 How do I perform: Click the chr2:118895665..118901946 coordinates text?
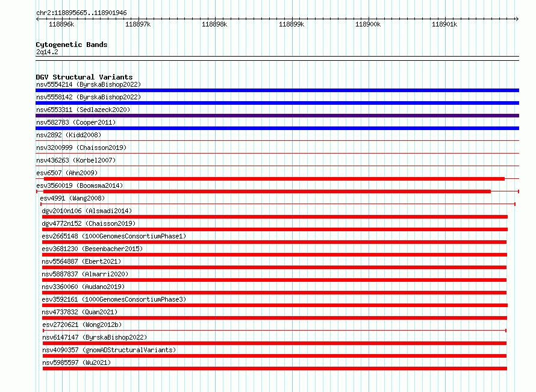point(81,13)
